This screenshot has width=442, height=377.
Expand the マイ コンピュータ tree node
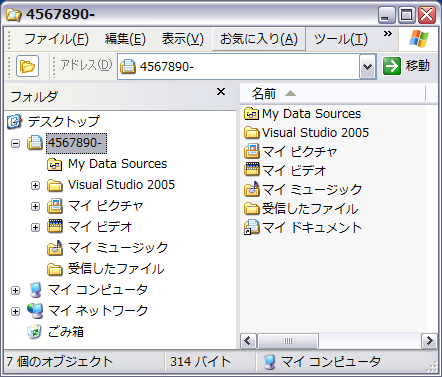(x=15, y=290)
